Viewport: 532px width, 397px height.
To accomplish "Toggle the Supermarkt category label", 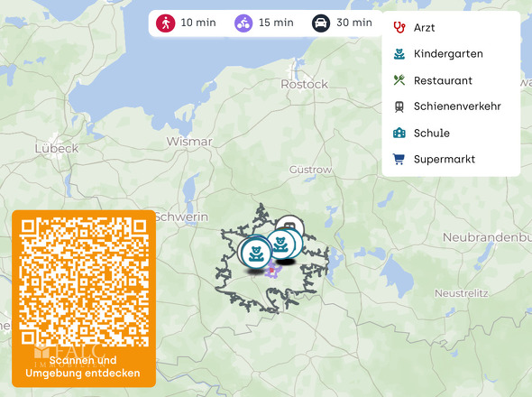I will point(445,160).
